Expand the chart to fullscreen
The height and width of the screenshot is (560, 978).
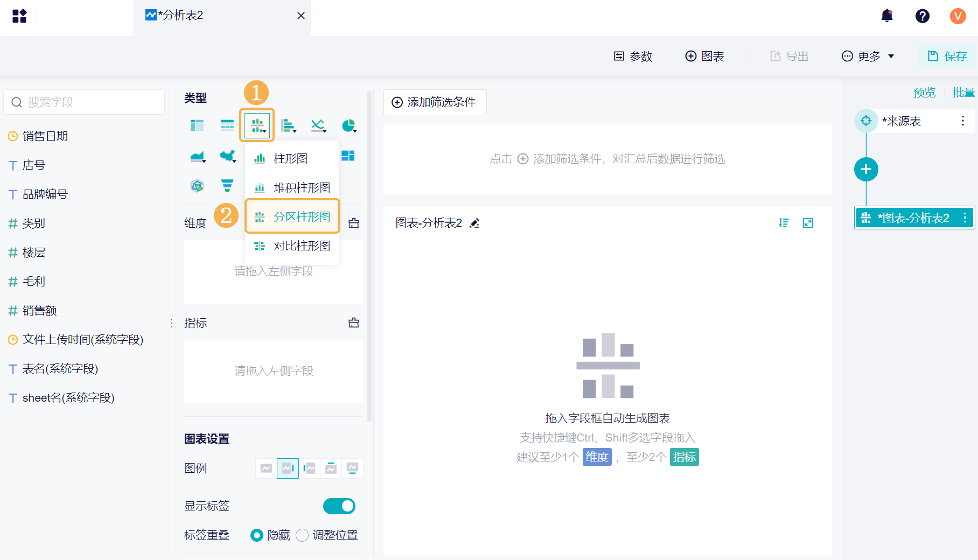click(x=808, y=223)
